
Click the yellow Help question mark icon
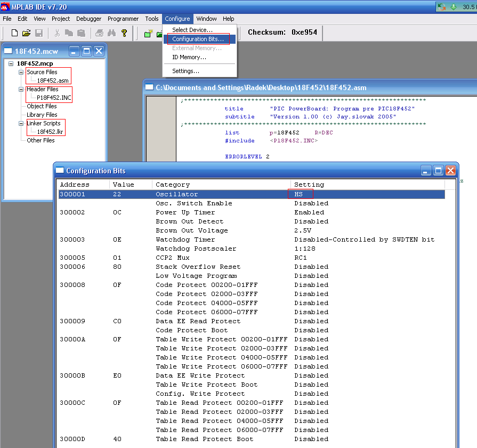click(124, 33)
